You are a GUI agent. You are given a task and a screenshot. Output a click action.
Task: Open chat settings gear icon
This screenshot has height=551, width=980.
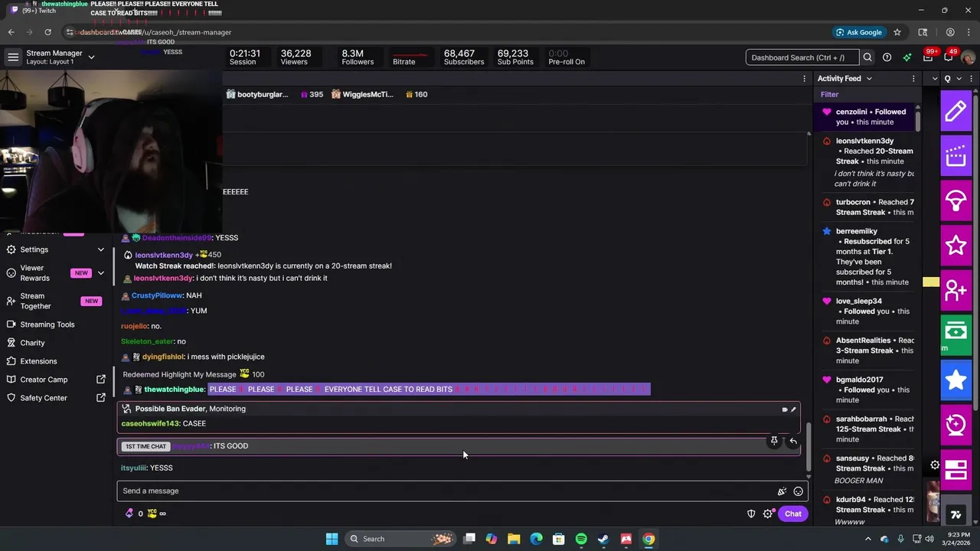[x=768, y=514]
